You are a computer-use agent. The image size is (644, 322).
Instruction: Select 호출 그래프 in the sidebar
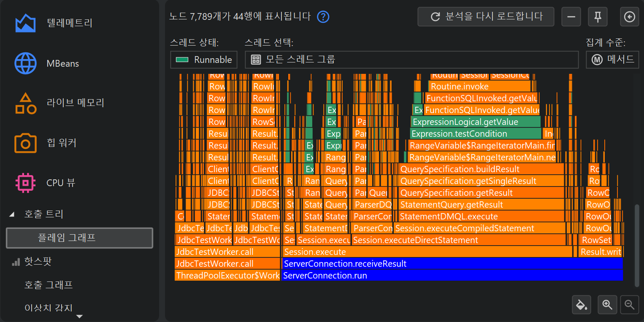49,285
